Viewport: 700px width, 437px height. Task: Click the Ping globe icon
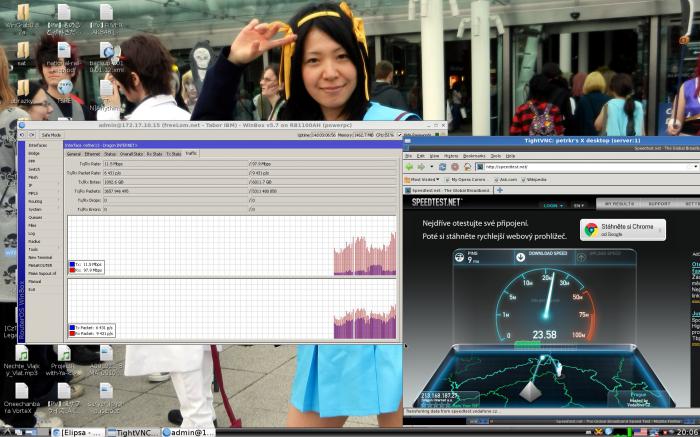click(459, 257)
